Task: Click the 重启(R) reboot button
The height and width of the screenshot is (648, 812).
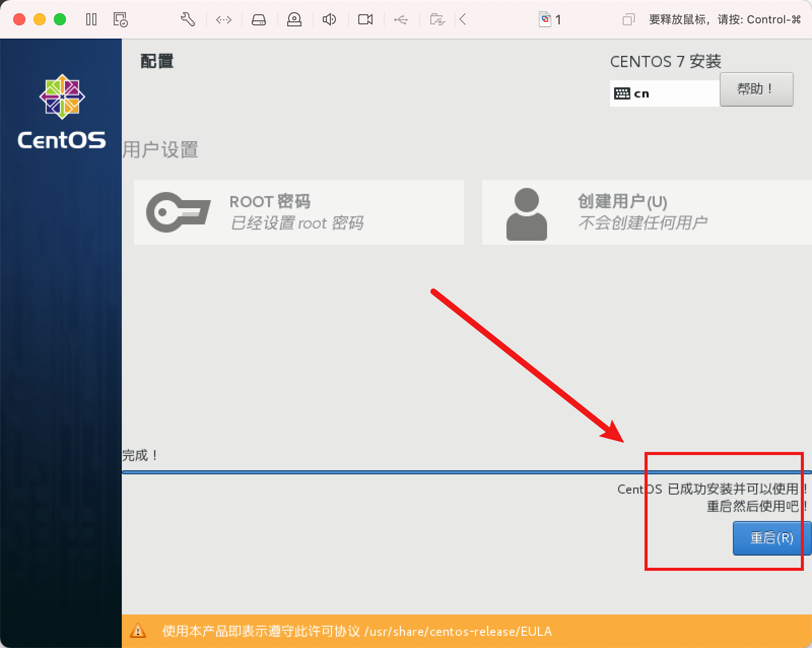Action: click(772, 538)
